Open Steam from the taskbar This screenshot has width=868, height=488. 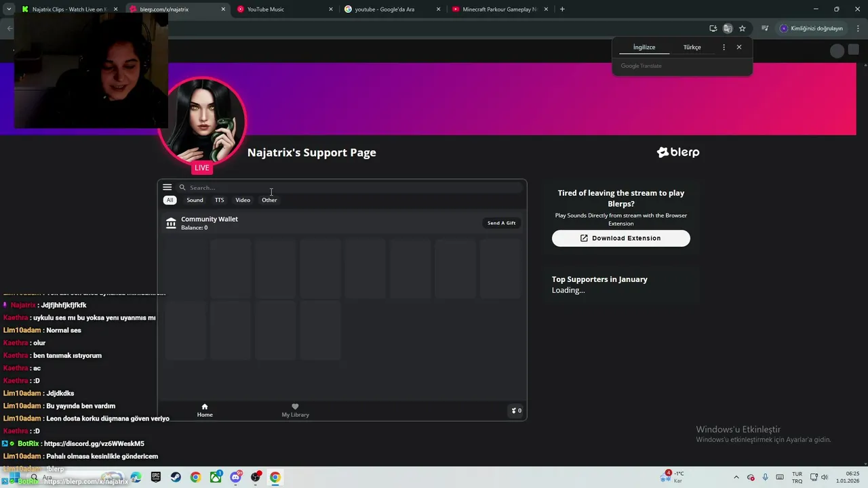[176, 477]
